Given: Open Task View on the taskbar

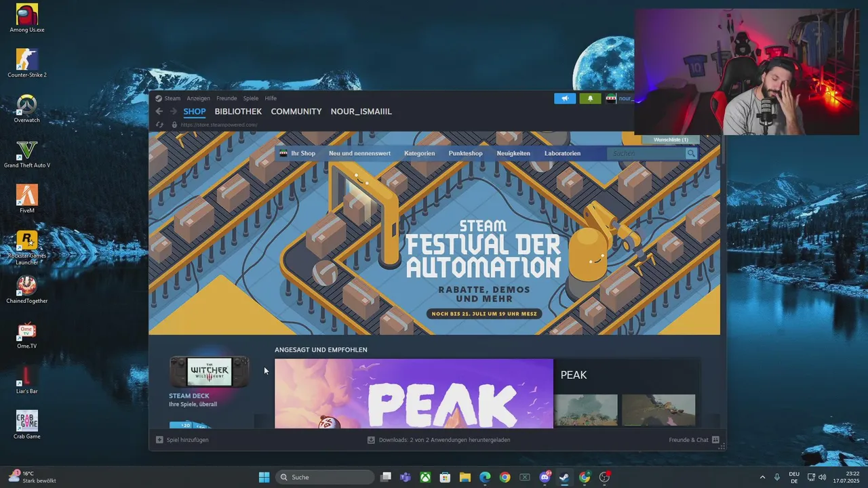Looking at the screenshot, I should click(386, 477).
